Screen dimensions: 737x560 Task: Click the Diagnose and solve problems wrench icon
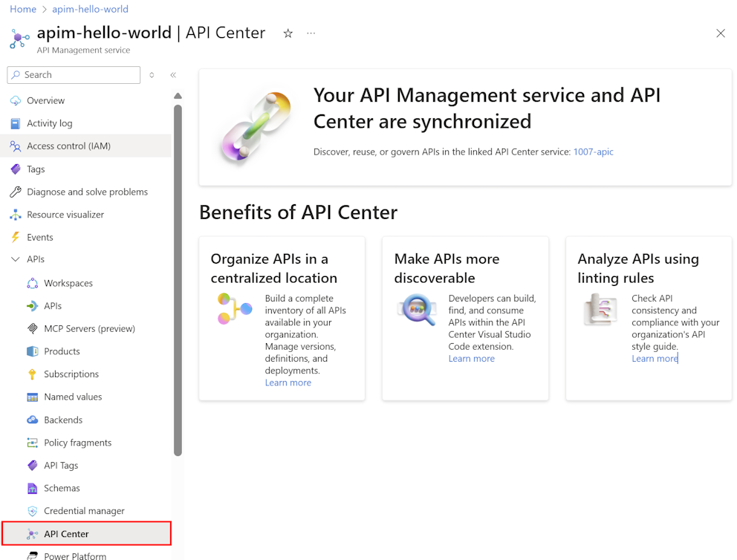tap(16, 192)
